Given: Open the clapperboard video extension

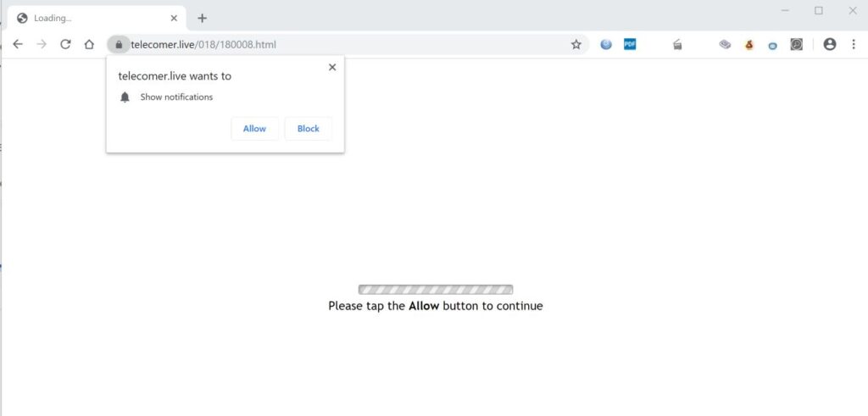Looking at the screenshot, I should coord(677,46).
